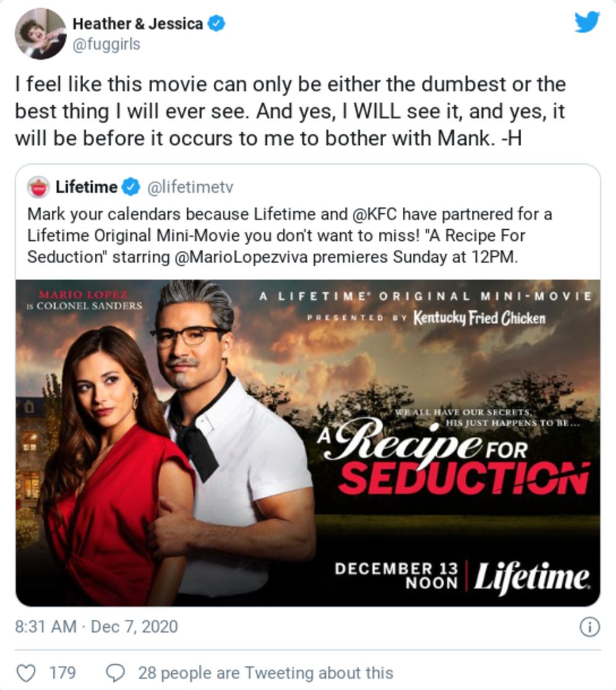Open the 8:31 AM Dec 7, 2020 timestamp
The image size is (616, 690).
[96, 627]
